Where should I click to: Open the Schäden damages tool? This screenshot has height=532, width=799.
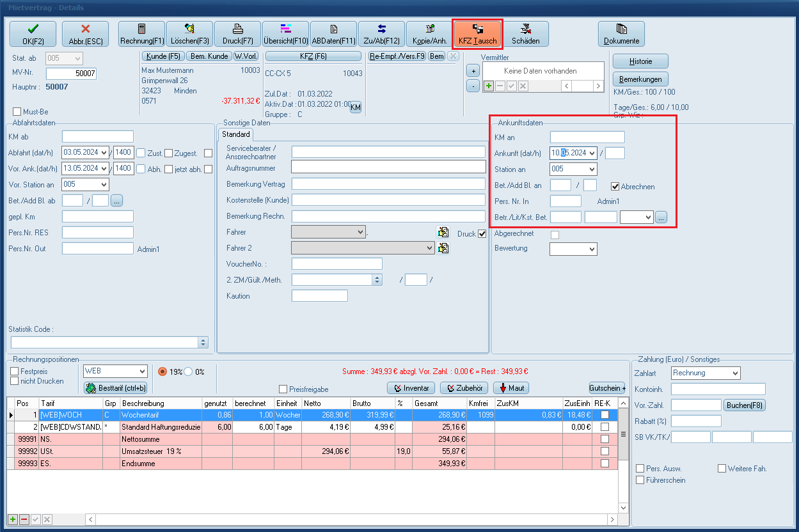point(525,34)
